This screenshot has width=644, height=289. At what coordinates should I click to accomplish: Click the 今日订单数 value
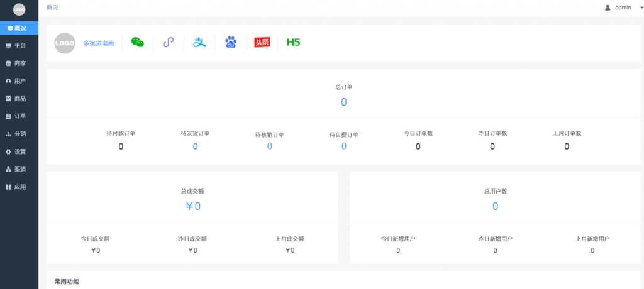click(418, 146)
